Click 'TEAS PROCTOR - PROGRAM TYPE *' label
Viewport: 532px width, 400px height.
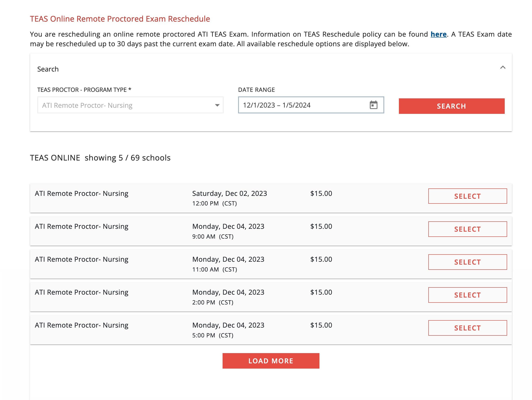[84, 90]
